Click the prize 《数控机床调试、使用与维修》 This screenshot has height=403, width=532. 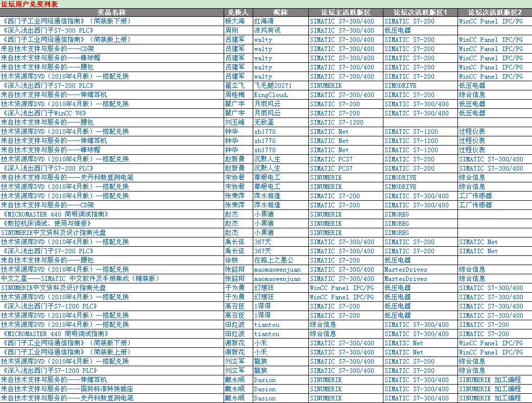46,223
